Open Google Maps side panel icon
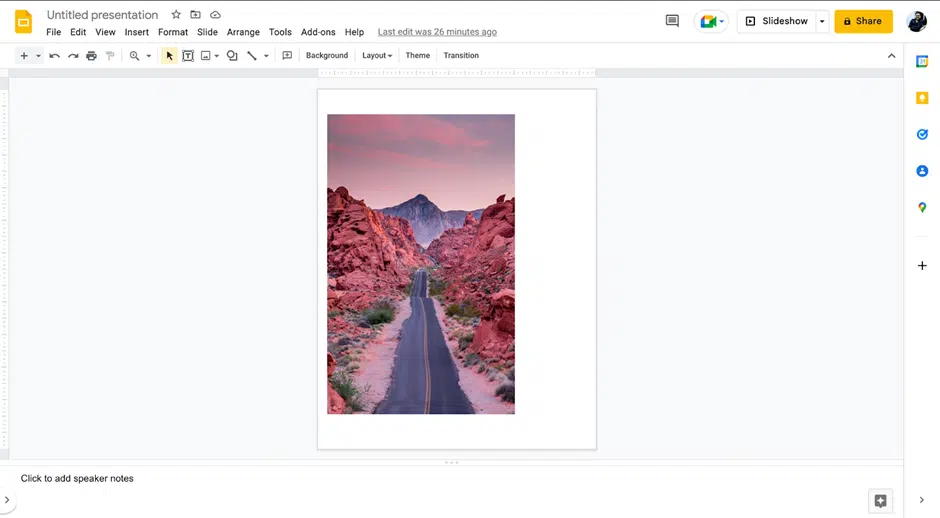Screen dimensions: 940x518 click(922, 208)
